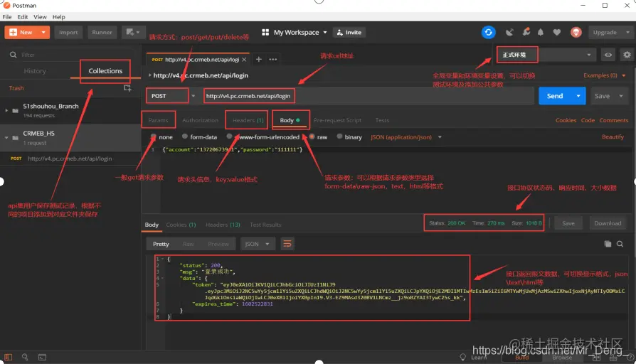Click the heart icon in header

pos(557,33)
